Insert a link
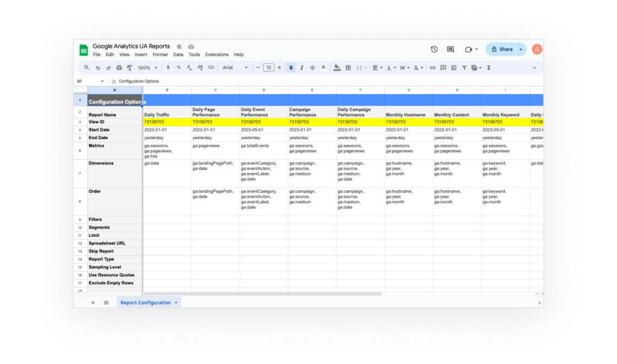The image size is (617, 364). click(433, 67)
